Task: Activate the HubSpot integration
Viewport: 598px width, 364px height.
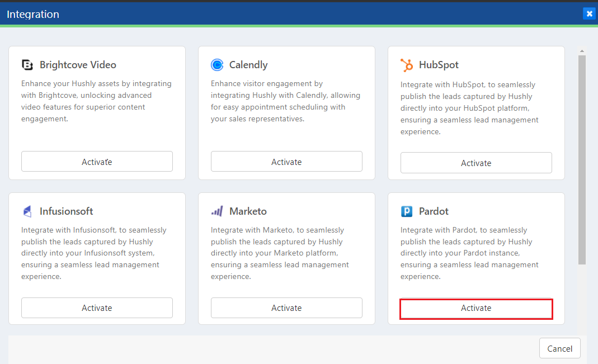Action: (x=476, y=163)
